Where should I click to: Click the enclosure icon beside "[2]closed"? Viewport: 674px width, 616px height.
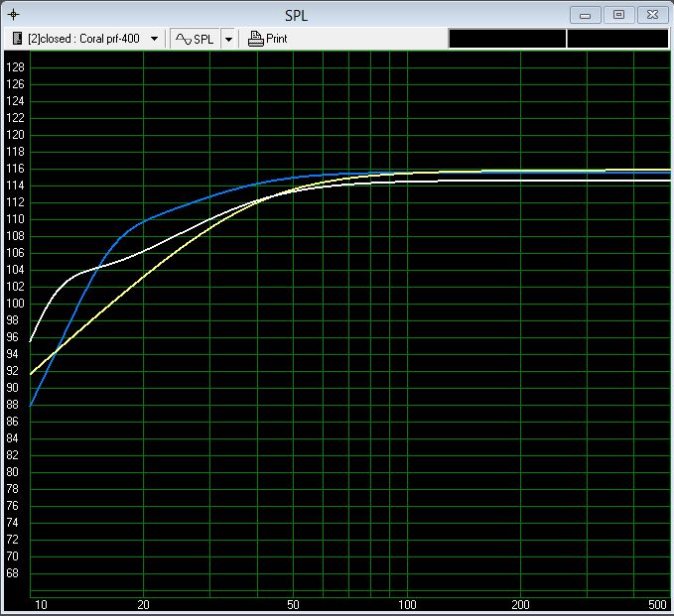(x=18, y=39)
